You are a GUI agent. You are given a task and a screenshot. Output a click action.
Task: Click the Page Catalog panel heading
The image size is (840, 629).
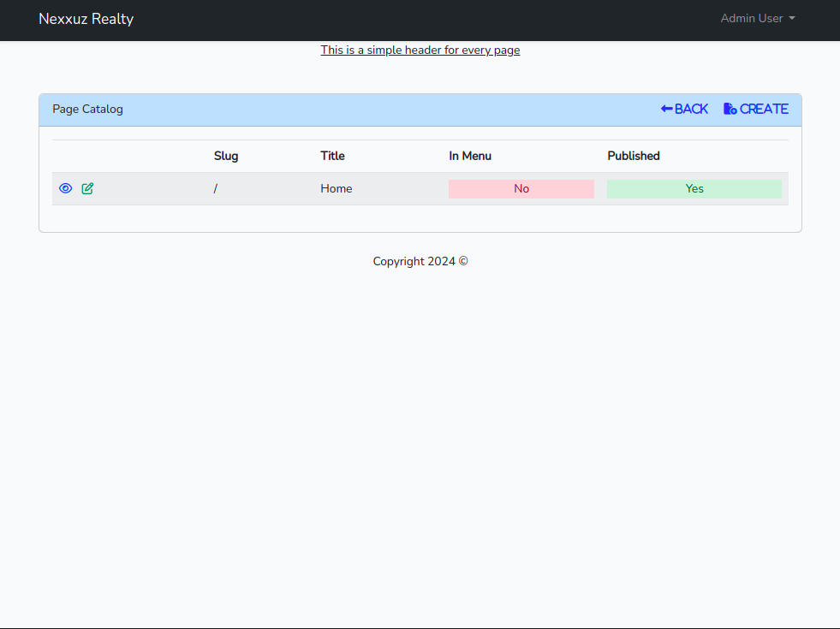[x=87, y=110]
